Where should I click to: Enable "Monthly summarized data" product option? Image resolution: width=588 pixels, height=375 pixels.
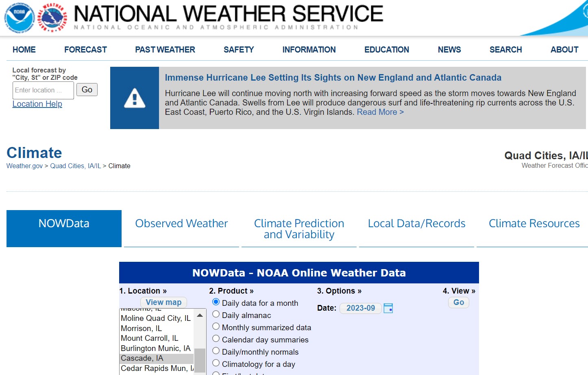tap(216, 326)
